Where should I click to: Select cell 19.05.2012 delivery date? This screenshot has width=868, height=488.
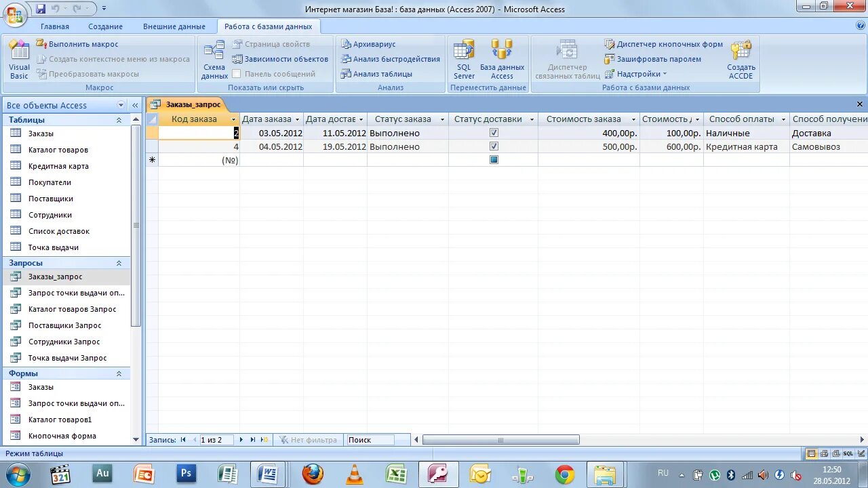(x=335, y=146)
